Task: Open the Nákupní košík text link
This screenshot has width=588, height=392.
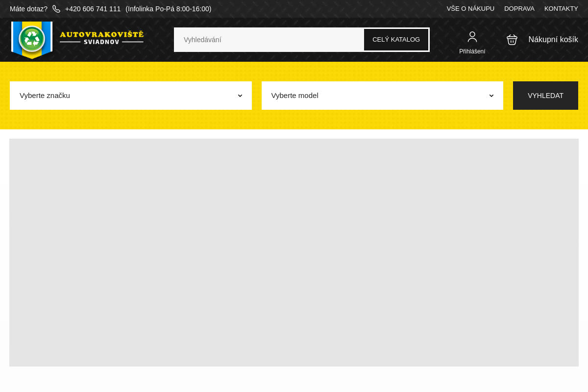Action: tap(553, 40)
